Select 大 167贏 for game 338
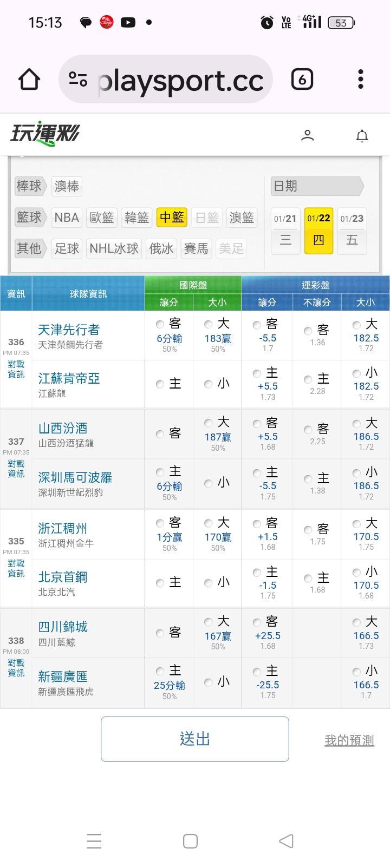This screenshot has height=868, width=390. point(209,622)
